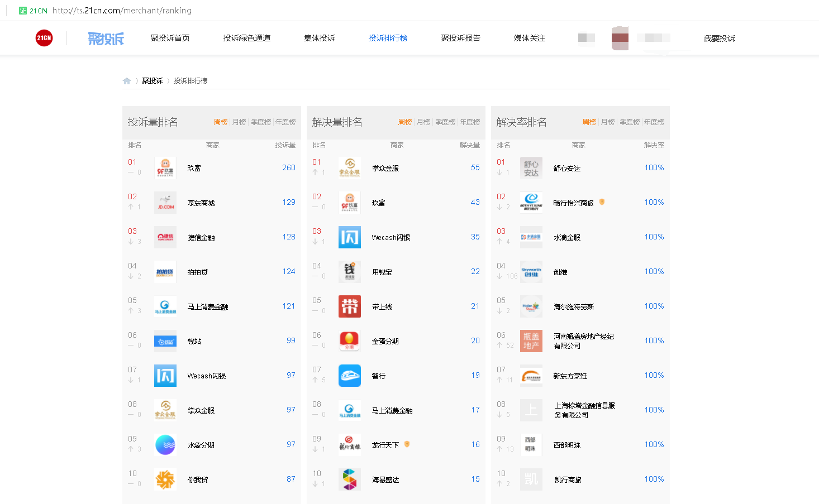Click 玖富 logo in resolution volume ranking
Image resolution: width=819 pixels, height=504 pixels.
(x=350, y=203)
